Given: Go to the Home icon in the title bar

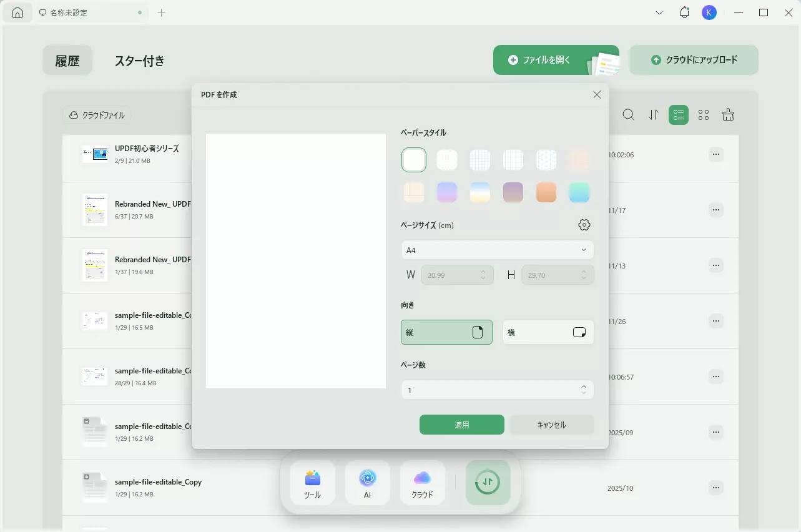Looking at the screenshot, I should (x=17, y=12).
